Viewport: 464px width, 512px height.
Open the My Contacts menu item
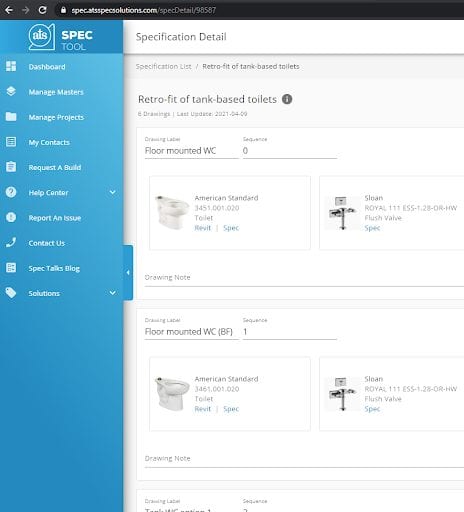[x=49, y=142]
